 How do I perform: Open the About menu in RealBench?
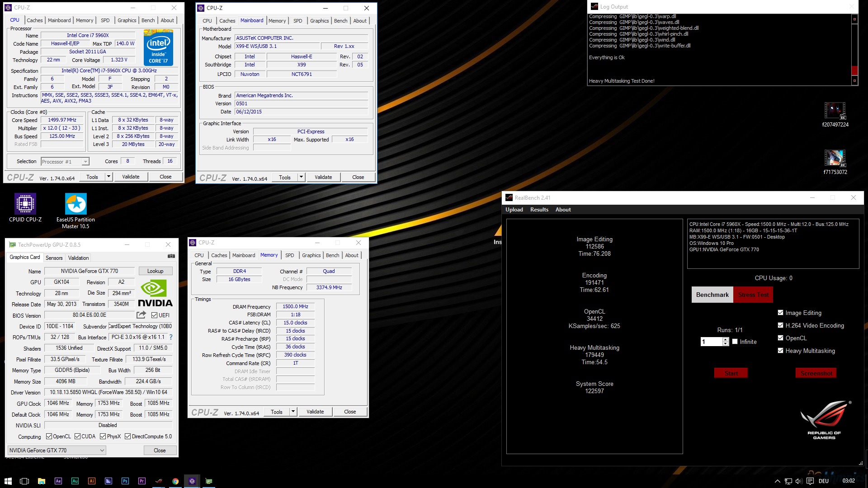click(x=563, y=210)
